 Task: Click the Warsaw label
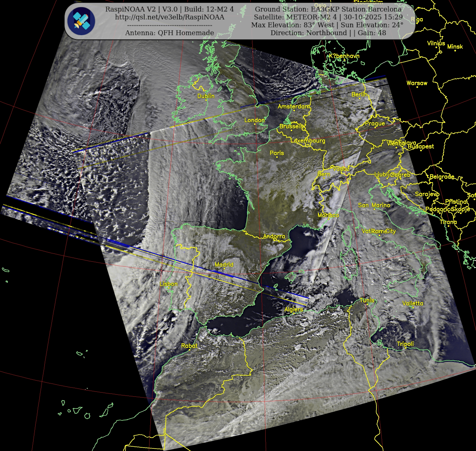point(417,83)
